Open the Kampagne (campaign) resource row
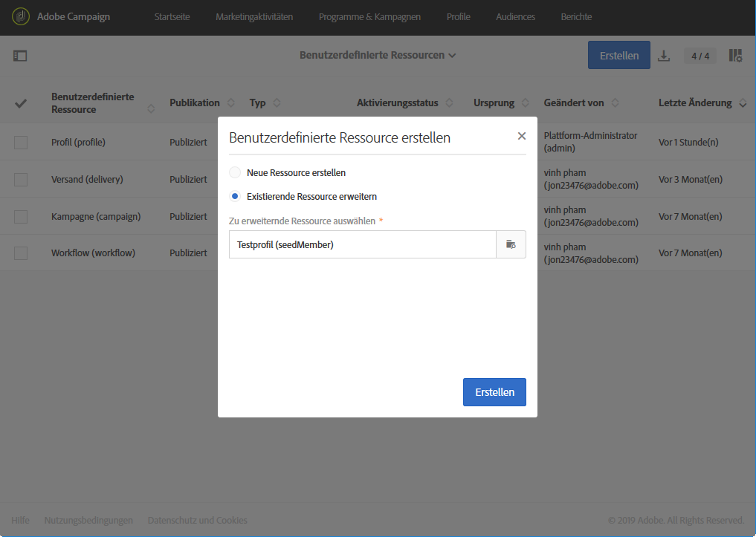Screen dimensions: 756x537 pyautogui.click(x=96, y=217)
